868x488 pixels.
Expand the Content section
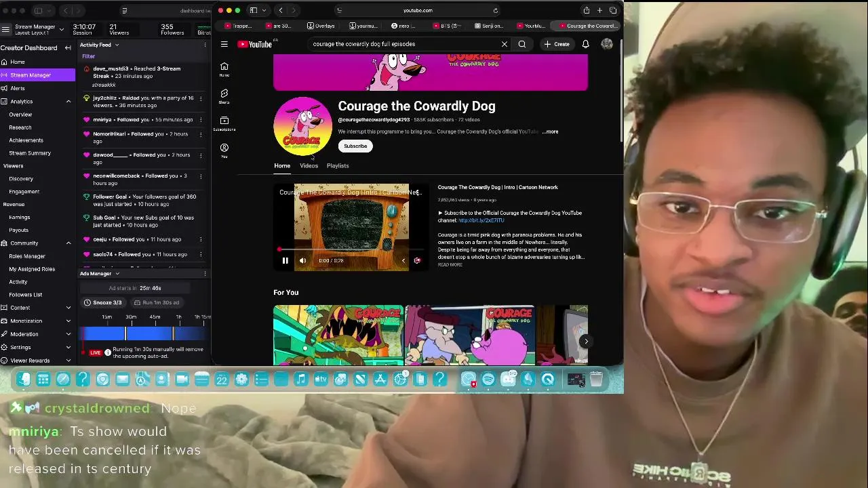click(x=68, y=308)
